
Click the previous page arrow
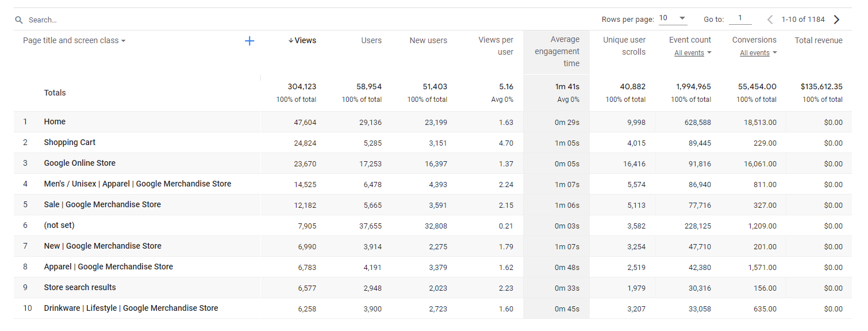[x=770, y=20]
